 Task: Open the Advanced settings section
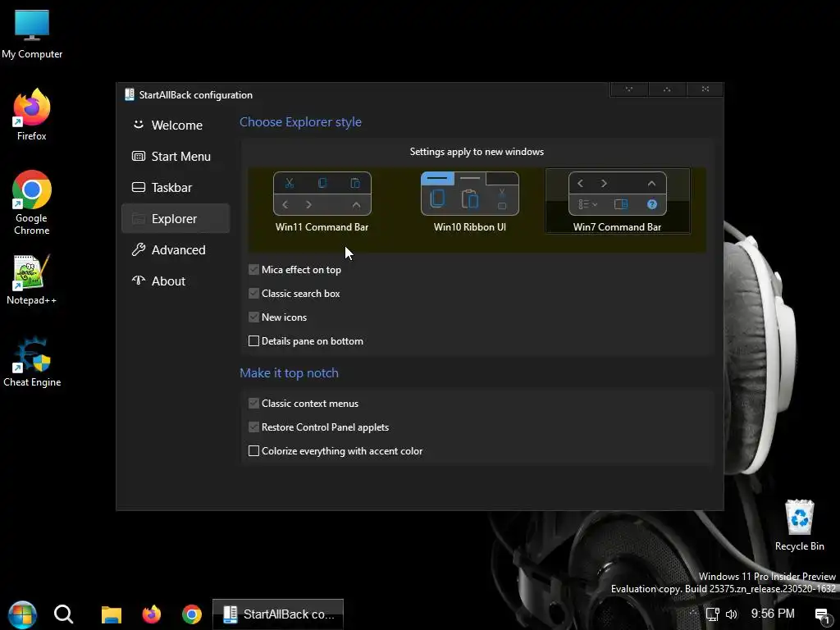pyautogui.click(x=176, y=249)
